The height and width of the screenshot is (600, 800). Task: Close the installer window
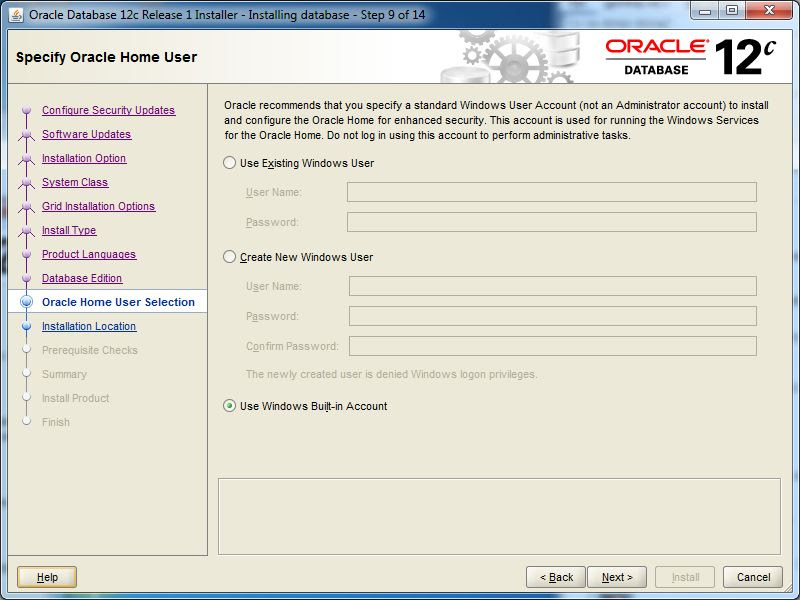[x=769, y=11]
